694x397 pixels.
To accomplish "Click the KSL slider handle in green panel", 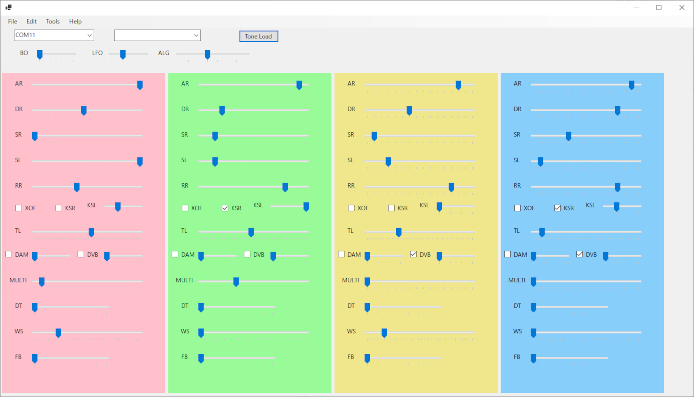I will click(306, 207).
